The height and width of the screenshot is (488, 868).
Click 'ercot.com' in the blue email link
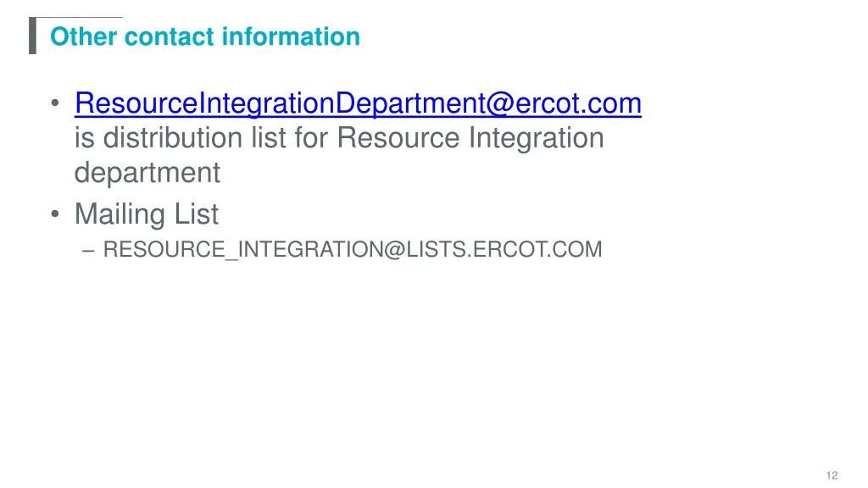point(576,103)
